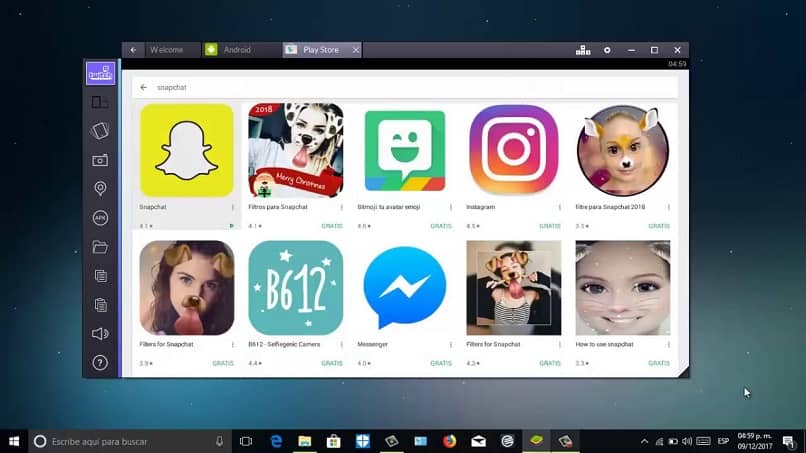
Task: Open the Bitmoji app icon
Action: coord(405,151)
